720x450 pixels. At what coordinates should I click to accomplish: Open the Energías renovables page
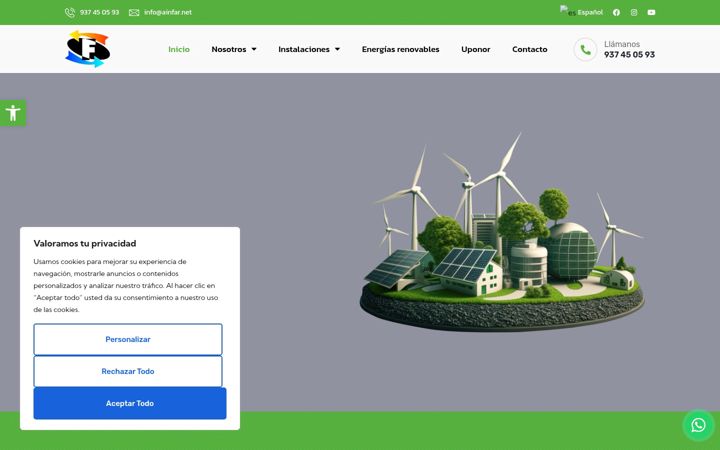400,49
